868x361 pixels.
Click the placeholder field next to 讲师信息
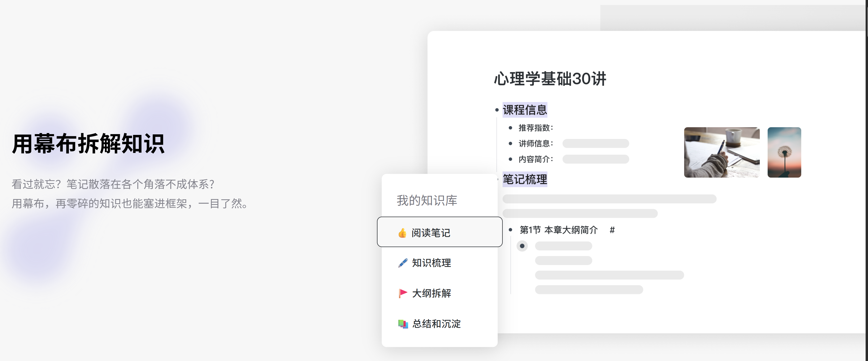click(x=595, y=143)
